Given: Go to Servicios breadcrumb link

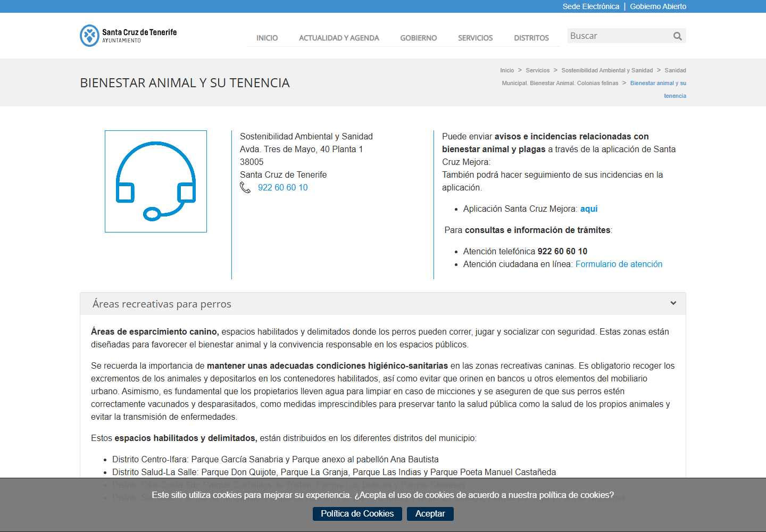Looking at the screenshot, I should point(538,70).
